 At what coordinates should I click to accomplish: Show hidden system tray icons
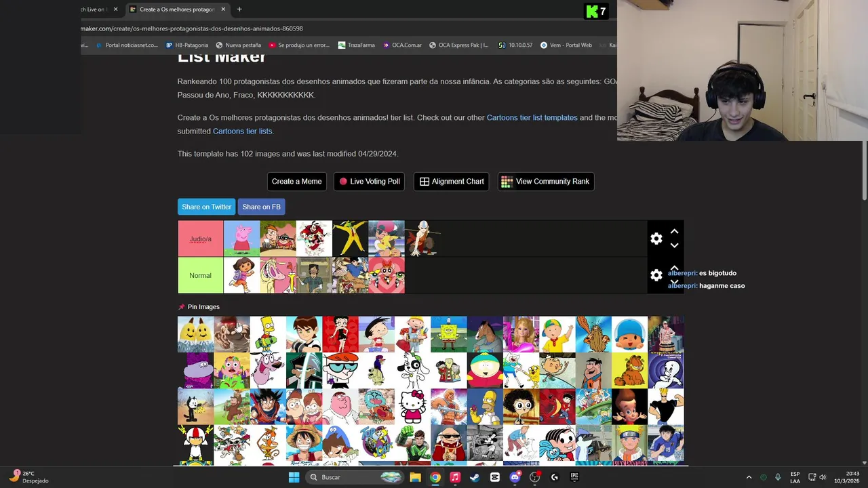[x=749, y=477]
